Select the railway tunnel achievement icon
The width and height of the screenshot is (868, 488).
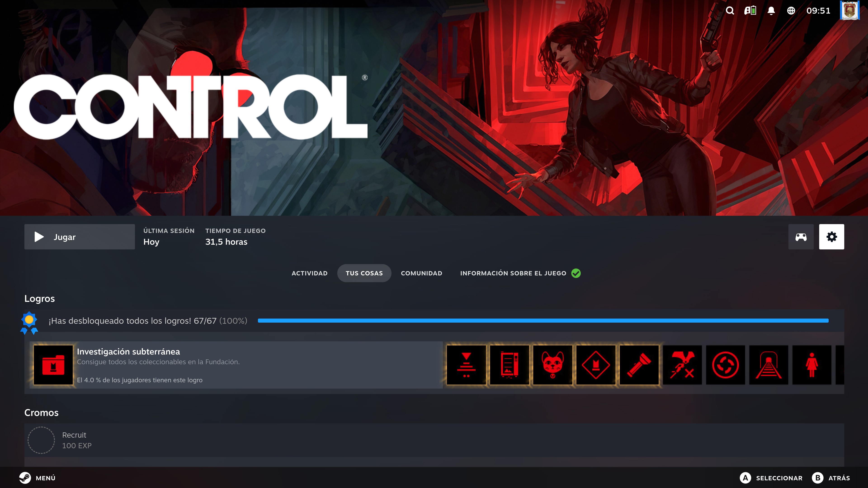tap(769, 365)
